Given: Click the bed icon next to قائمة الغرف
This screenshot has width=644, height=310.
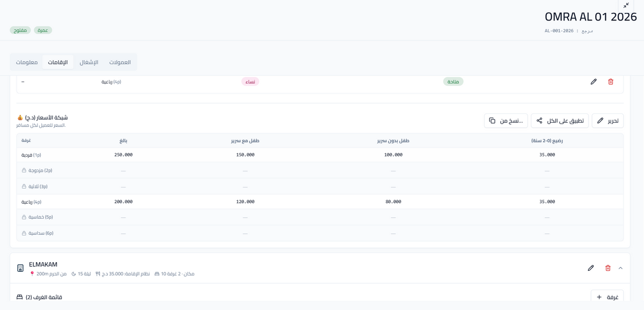Looking at the screenshot, I should point(20,297).
